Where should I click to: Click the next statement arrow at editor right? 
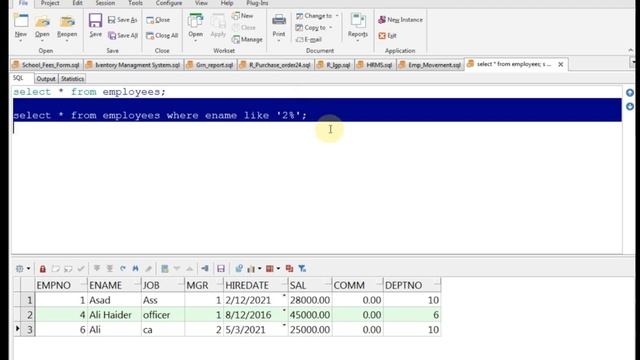(630, 107)
